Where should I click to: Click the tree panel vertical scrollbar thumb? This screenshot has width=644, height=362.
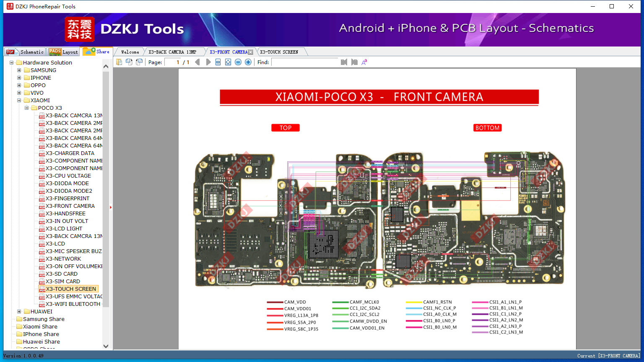pos(106,189)
